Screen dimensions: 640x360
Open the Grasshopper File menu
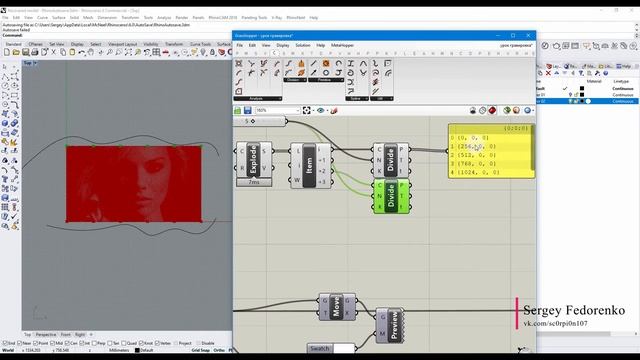click(240, 45)
